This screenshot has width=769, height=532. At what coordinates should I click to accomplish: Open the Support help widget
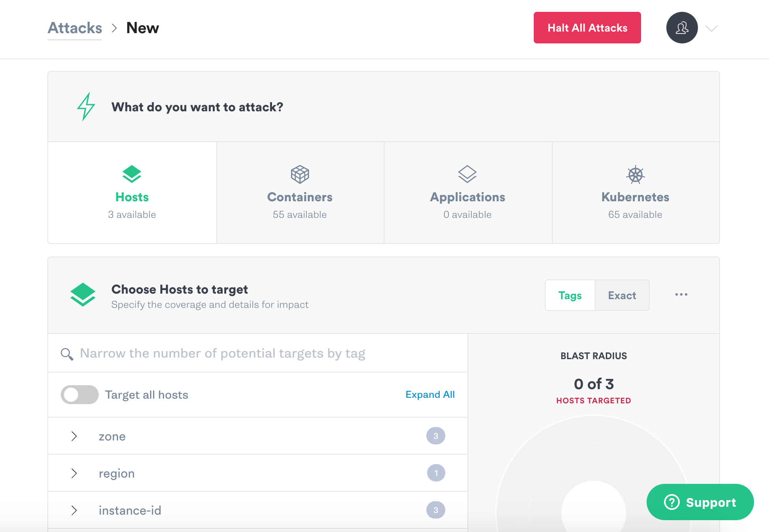700,502
